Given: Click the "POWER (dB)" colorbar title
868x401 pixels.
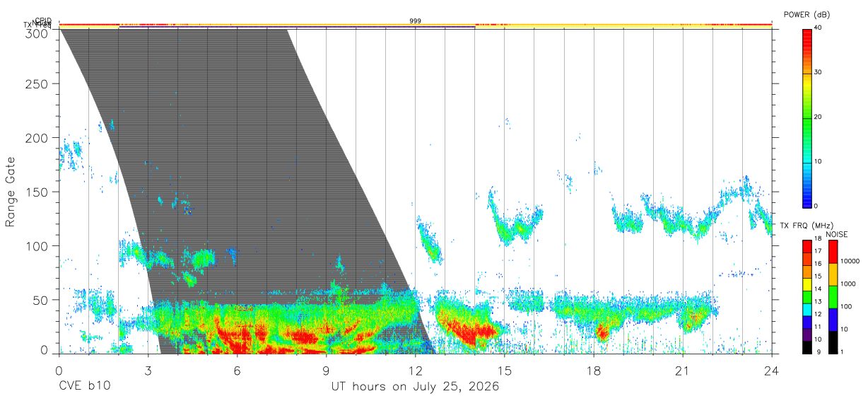Looking at the screenshot, I should click(807, 14).
